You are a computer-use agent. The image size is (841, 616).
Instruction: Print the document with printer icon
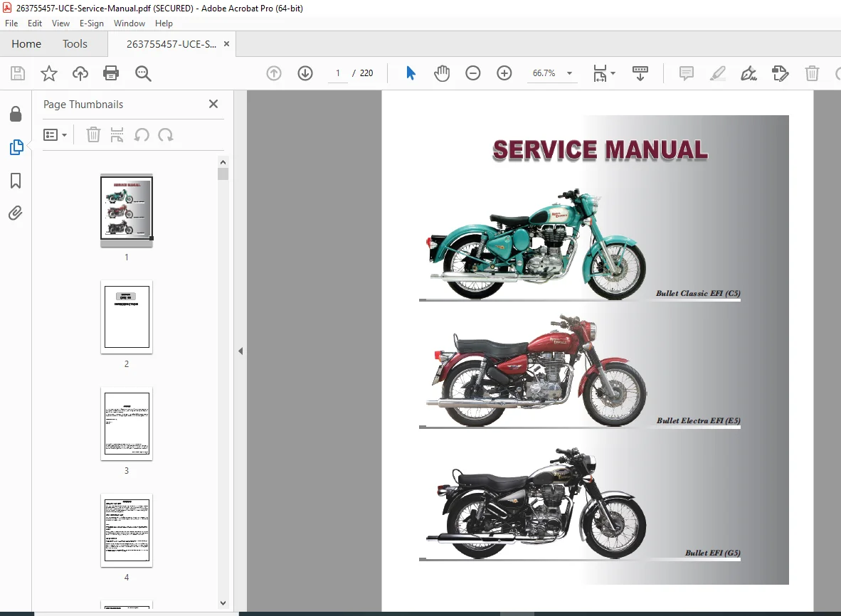coord(111,73)
